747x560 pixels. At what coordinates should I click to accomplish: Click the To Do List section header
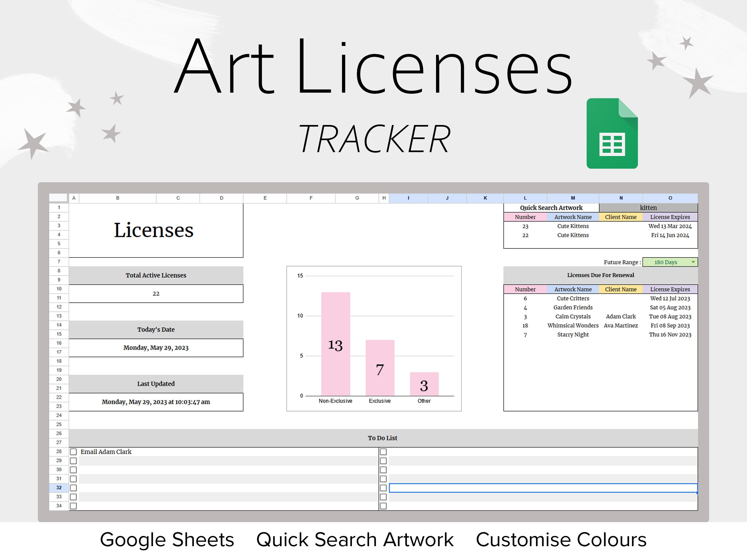tap(383, 438)
